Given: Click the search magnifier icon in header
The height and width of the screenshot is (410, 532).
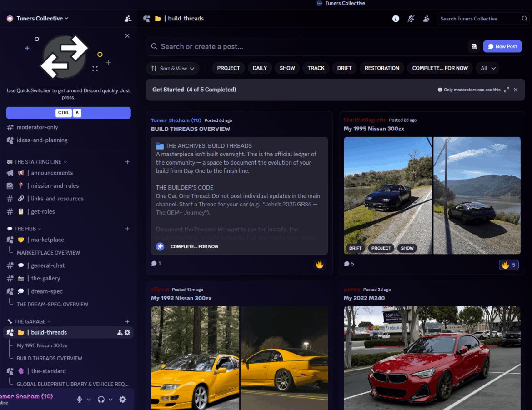Looking at the screenshot, I should coord(524,19).
